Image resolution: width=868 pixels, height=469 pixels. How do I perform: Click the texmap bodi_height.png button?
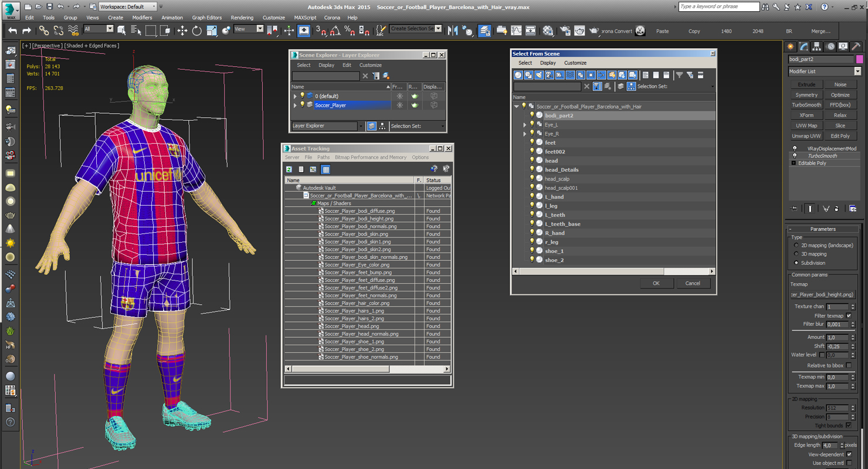tap(822, 294)
